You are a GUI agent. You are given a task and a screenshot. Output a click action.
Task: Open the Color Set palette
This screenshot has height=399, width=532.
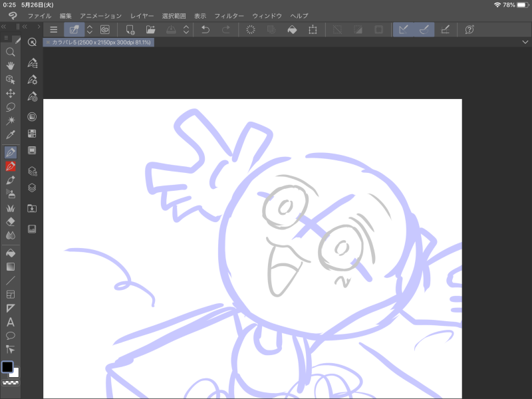[32, 134]
